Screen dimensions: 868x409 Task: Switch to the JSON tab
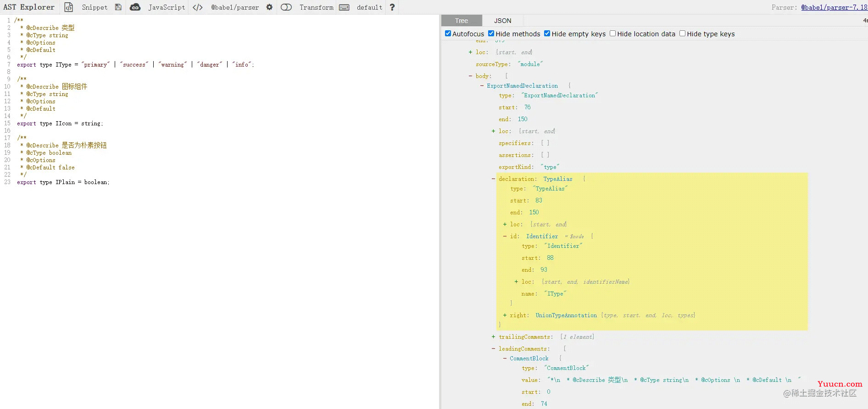point(503,21)
